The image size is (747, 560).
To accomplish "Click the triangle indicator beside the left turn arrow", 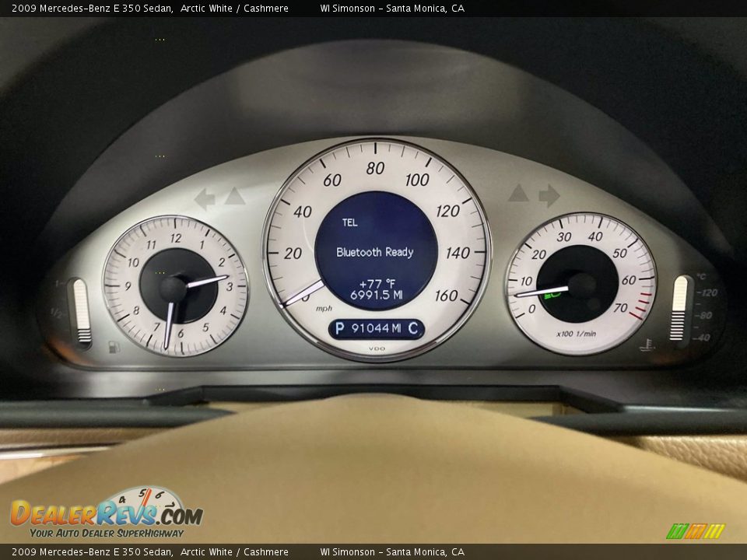I will 235,196.
